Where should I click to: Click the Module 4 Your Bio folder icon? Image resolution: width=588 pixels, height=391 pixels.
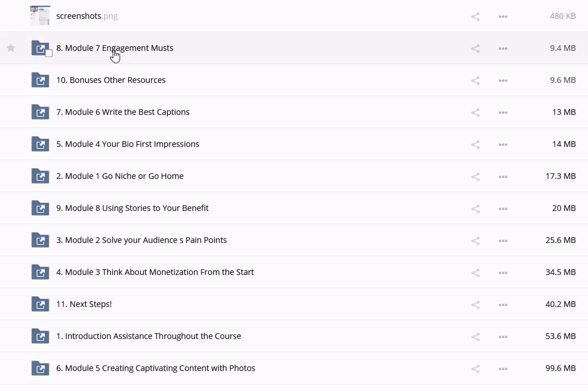pos(40,144)
